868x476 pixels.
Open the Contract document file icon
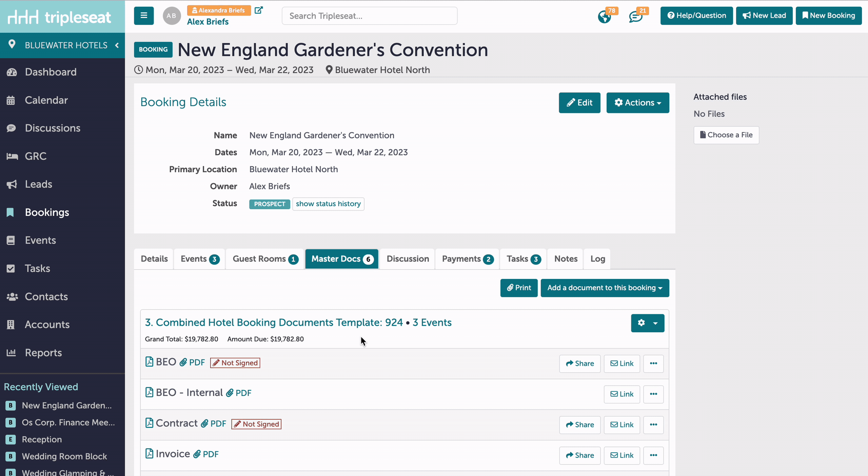tap(149, 423)
